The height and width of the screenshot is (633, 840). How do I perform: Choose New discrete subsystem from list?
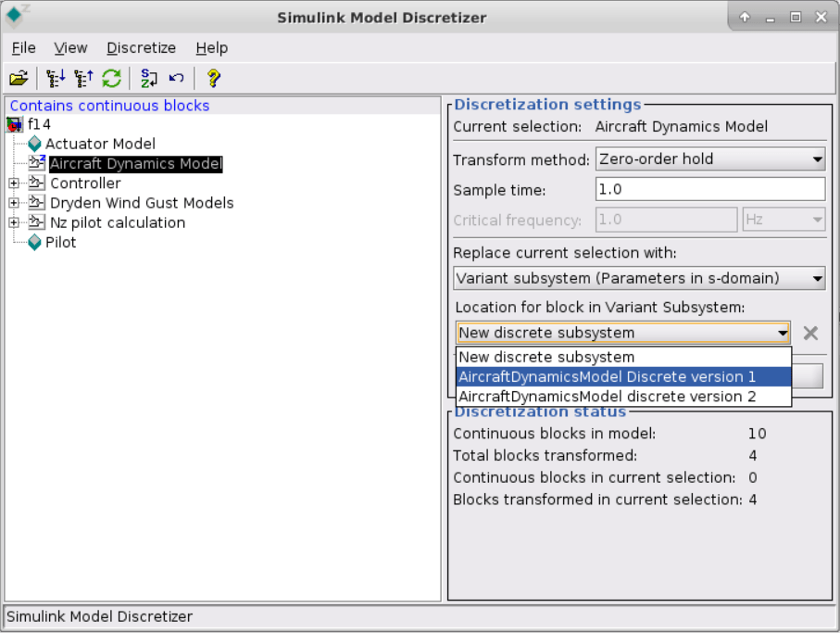[623, 357]
